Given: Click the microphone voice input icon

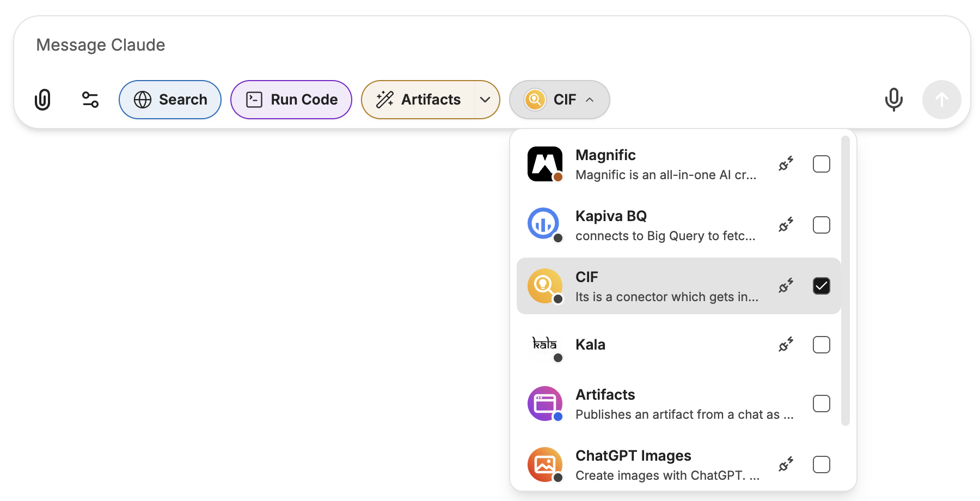Looking at the screenshot, I should [893, 100].
